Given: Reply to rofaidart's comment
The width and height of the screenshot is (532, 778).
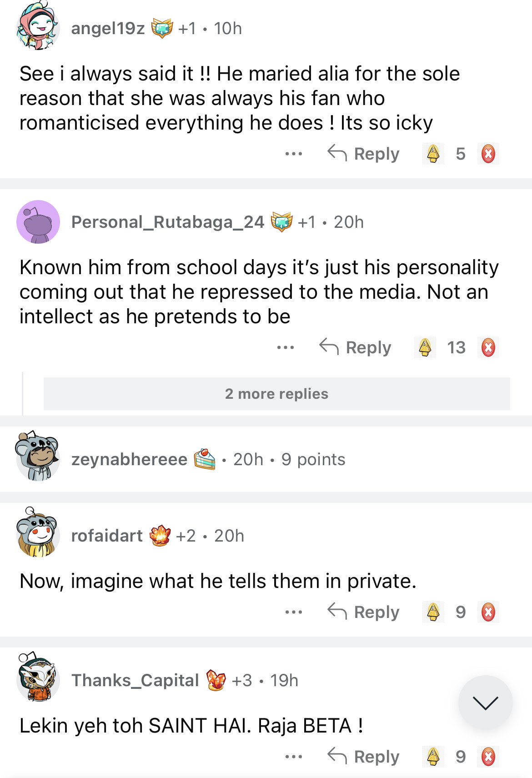Looking at the screenshot, I should coord(364,612).
